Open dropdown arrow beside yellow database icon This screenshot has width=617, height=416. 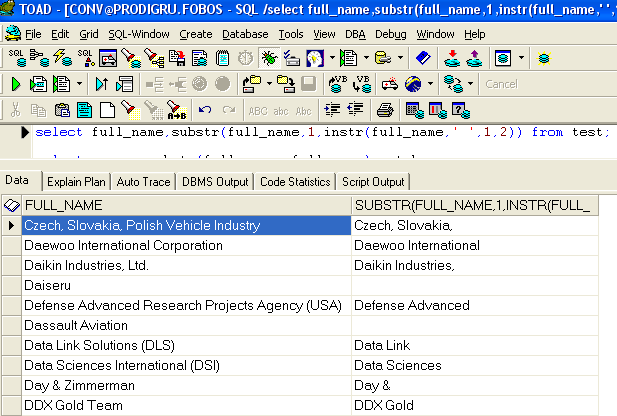coord(401,58)
